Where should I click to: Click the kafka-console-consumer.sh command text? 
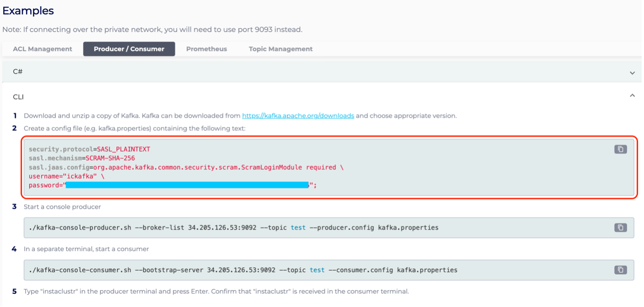pos(243,270)
